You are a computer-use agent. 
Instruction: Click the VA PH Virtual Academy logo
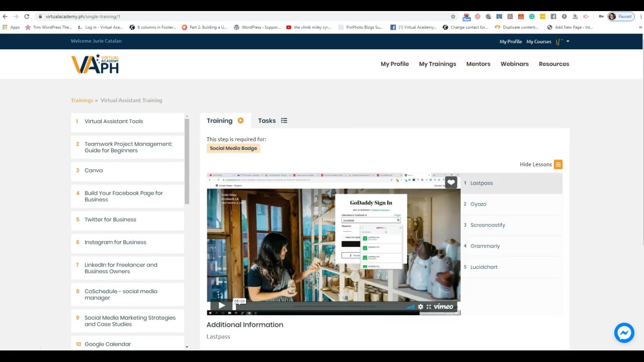[95, 64]
